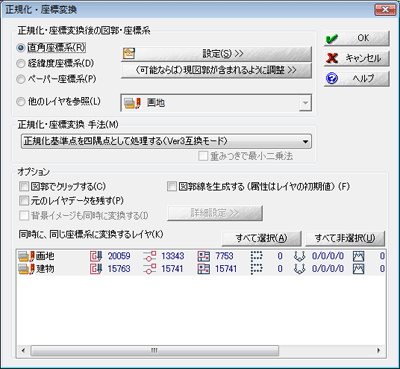Click the ヘルプ button
The image size is (400, 369).
[357, 79]
